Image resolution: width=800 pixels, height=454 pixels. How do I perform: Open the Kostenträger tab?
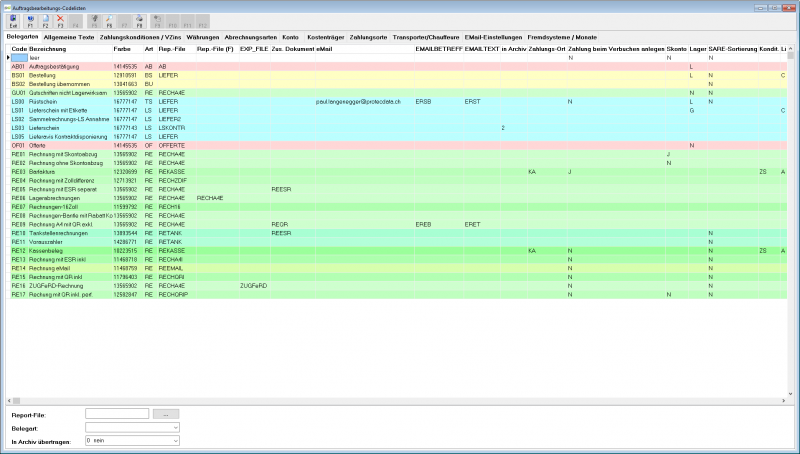pos(326,37)
